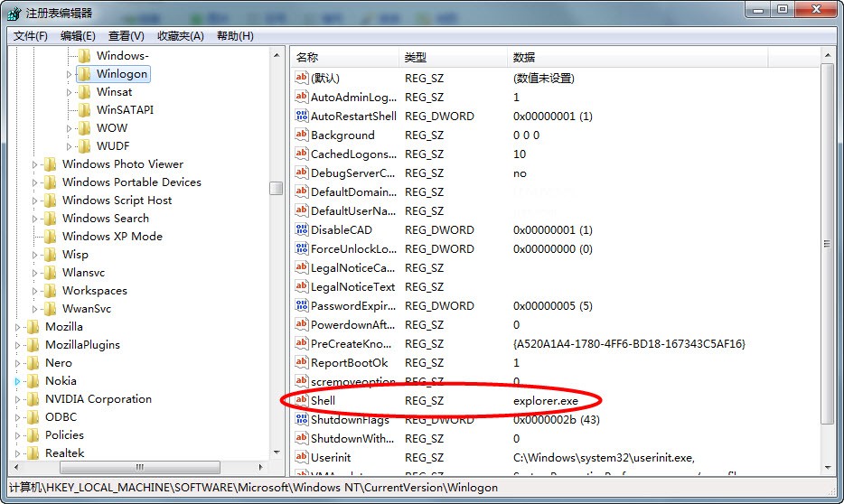Click the string icon of LegalNoticeText
This screenshot has height=504, width=844.
[302, 286]
